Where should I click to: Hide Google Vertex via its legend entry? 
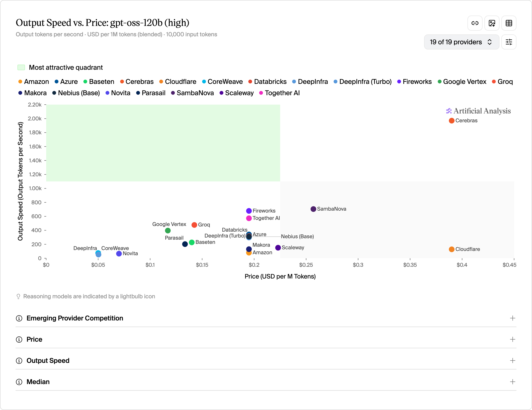(462, 82)
